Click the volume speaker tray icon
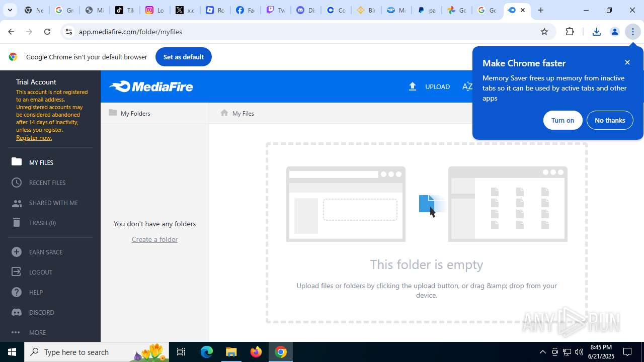644x362 pixels. [579, 352]
